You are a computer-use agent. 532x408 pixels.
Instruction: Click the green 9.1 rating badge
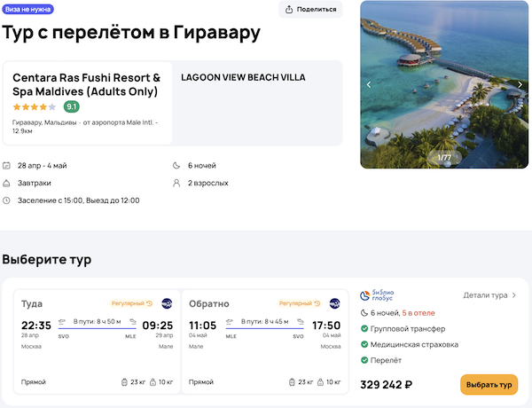pos(72,106)
